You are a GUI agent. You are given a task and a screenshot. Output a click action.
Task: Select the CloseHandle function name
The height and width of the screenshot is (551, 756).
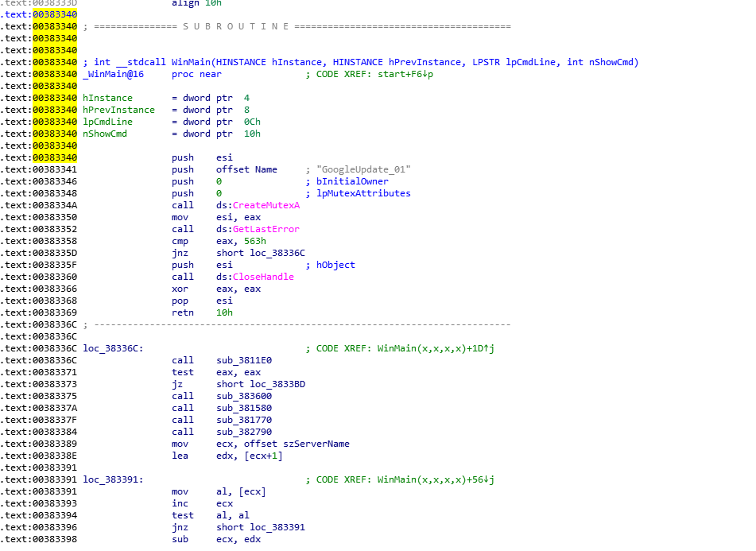tap(263, 277)
